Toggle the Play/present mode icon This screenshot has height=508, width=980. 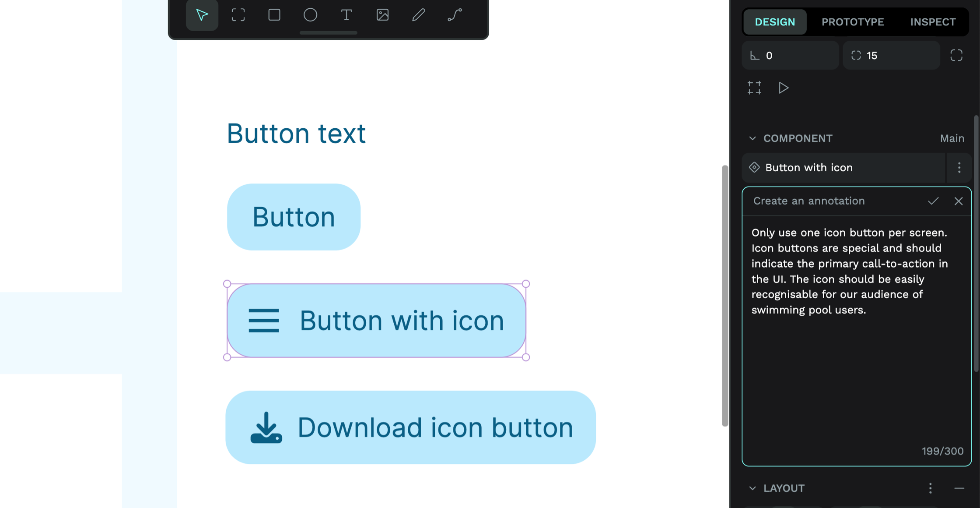784,88
